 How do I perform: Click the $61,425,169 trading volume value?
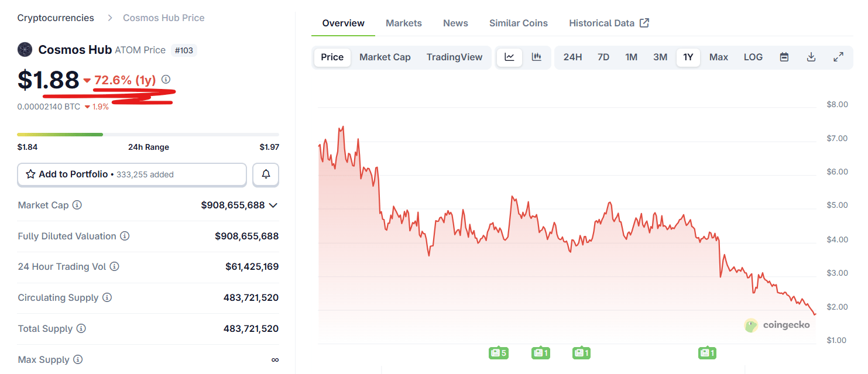[x=252, y=267]
